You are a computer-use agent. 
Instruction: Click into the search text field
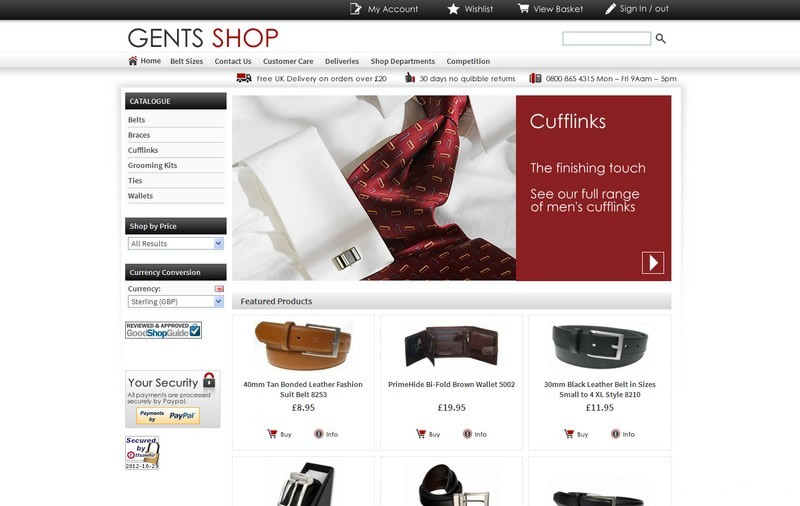click(606, 38)
